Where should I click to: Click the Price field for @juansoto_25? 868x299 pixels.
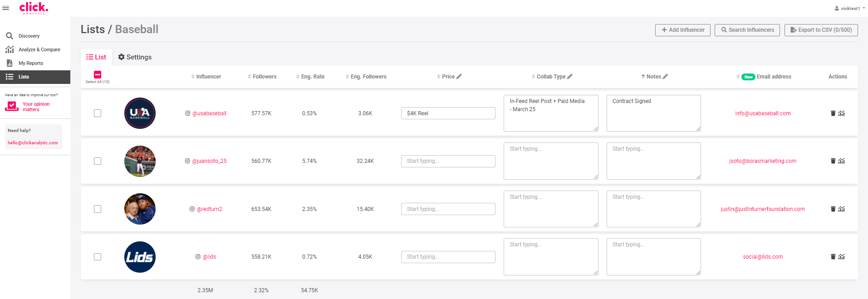(x=448, y=161)
